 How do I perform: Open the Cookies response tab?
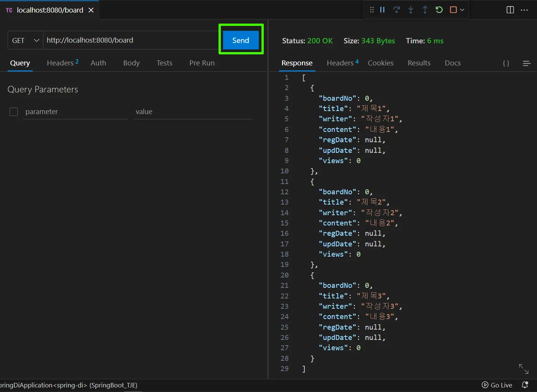tap(380, 63)
